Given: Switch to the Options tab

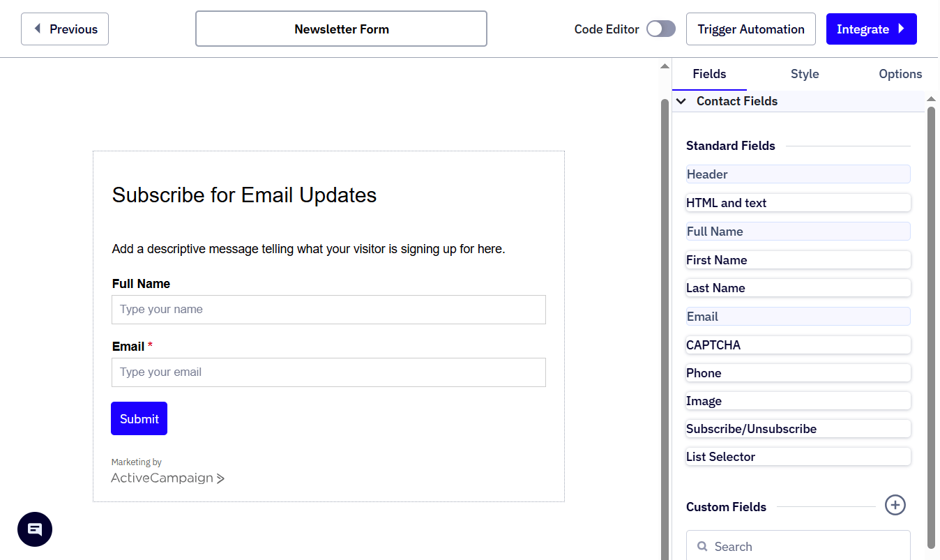Looking at the screenshot, I should click(x=900, y=74).
